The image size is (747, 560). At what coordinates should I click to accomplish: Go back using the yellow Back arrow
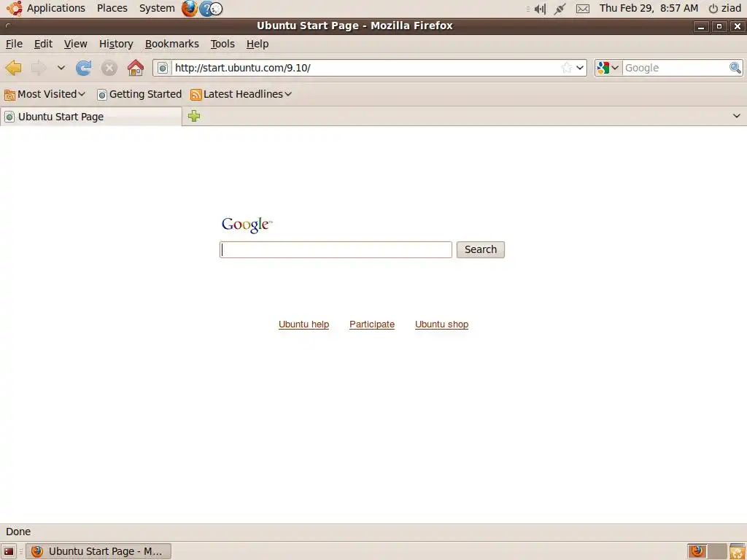(14, 68)
